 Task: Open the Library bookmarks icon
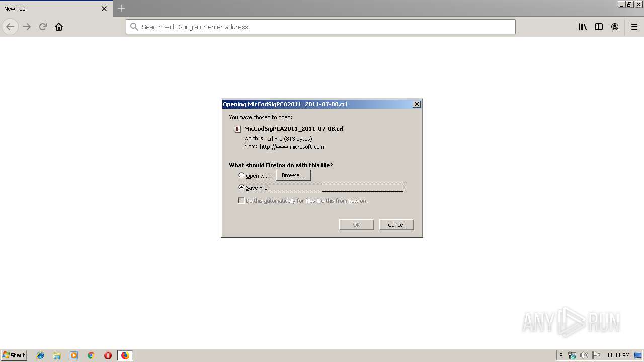(x=583, y=27)
